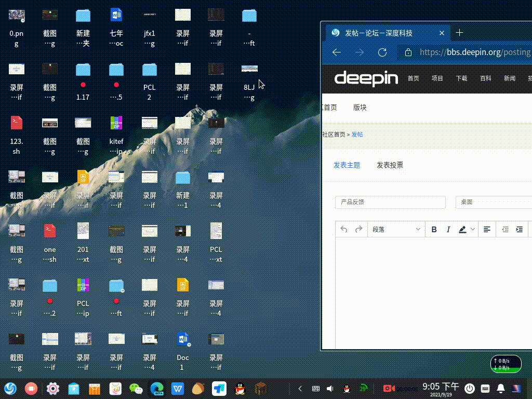
Task: Increase indent in the post editor
Action: pyautogui.click(x=519, y=229)
